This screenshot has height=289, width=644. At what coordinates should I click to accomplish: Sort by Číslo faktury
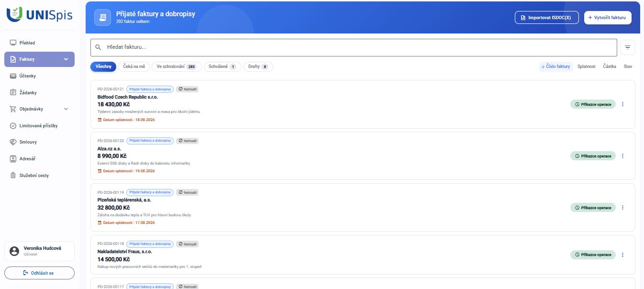click(556, 67)
